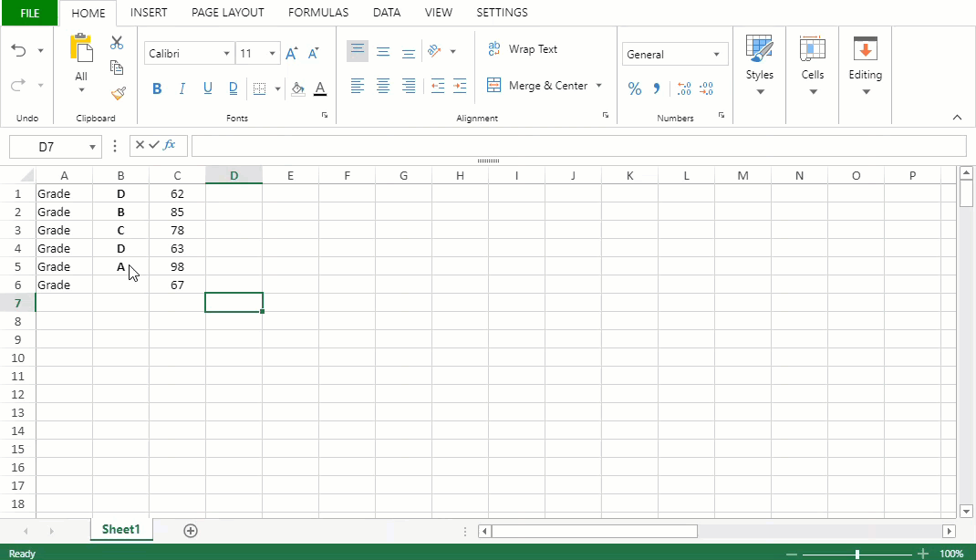Image resolution: width=976 pixels, height=560 pixels.
Task: Open the borders dropdown arrow
Action: click(x=277, y=89)
